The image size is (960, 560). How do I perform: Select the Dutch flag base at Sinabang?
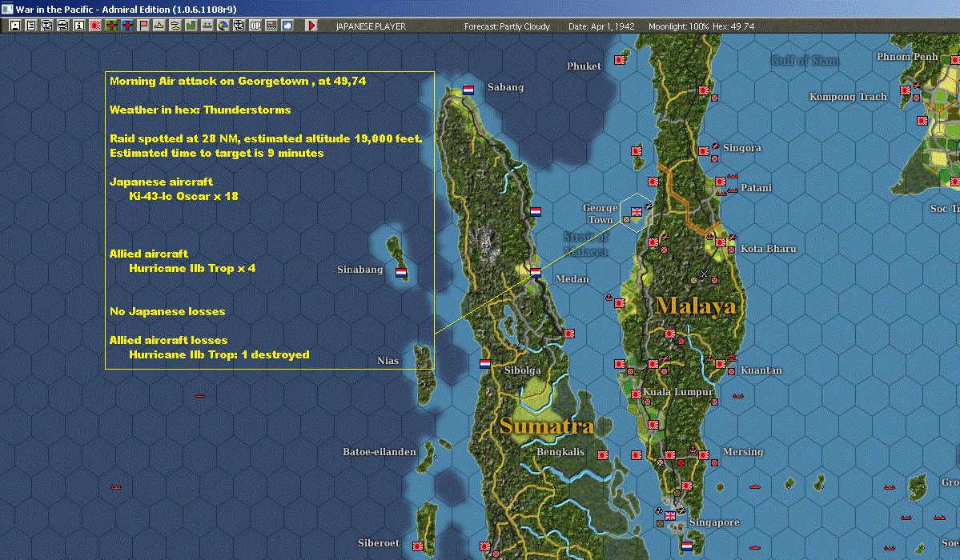[x=401, y=272]
